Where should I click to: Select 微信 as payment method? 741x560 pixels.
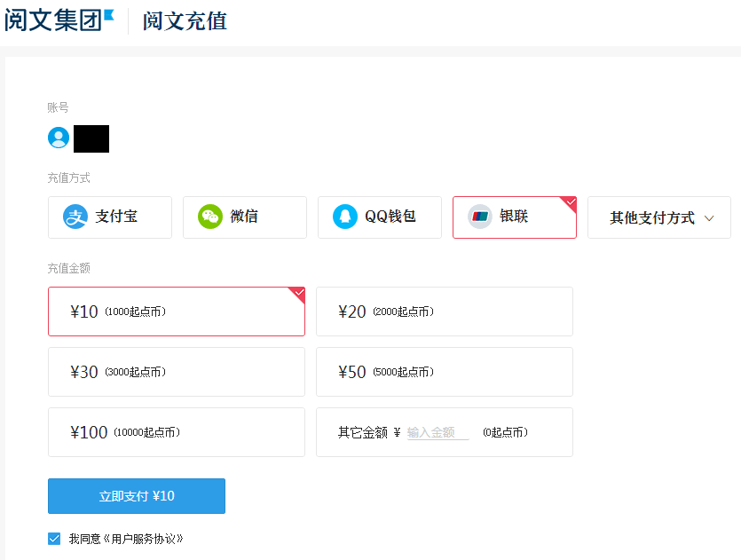(x=245, y=217)
